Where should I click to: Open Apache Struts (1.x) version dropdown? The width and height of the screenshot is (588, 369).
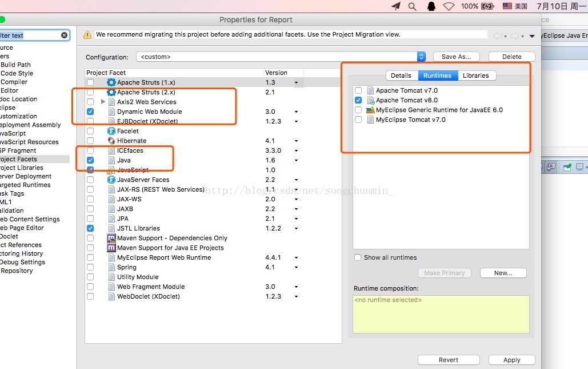[x=296, y=82]
